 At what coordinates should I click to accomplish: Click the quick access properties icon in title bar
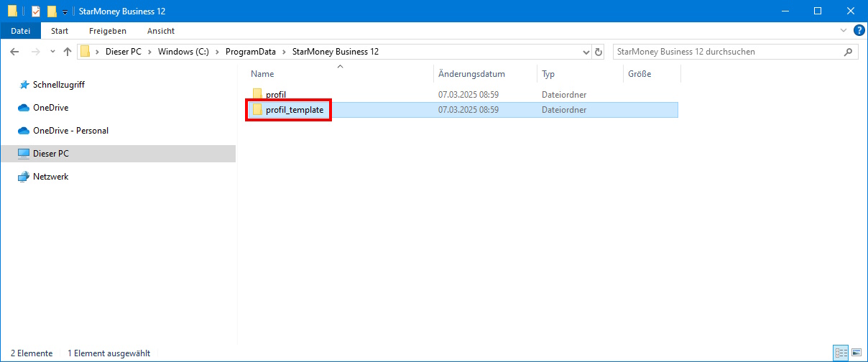pos(35,11)
